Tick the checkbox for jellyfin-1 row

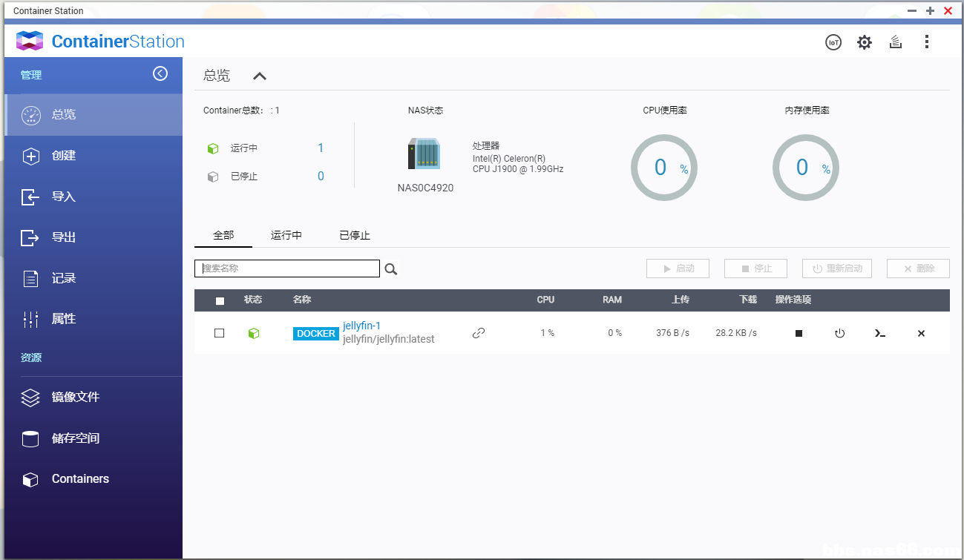pyautogui.click(x=219, y=333)
